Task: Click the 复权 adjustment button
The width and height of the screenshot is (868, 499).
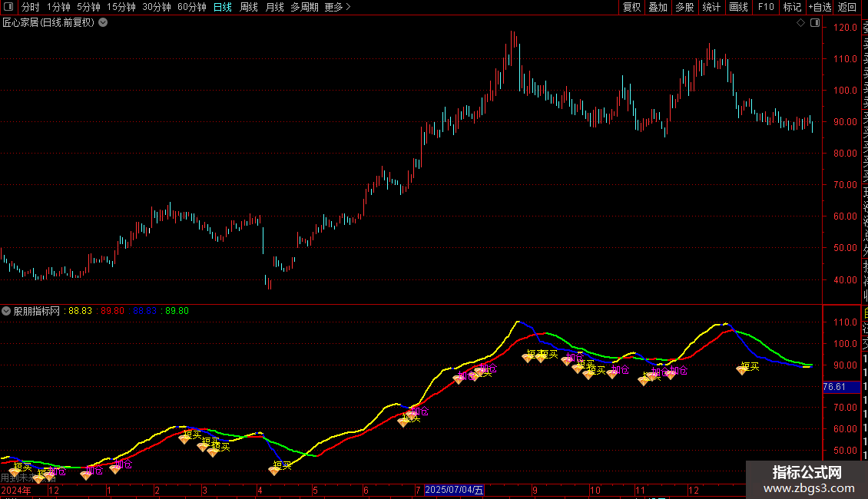Action: pos(631,7)
